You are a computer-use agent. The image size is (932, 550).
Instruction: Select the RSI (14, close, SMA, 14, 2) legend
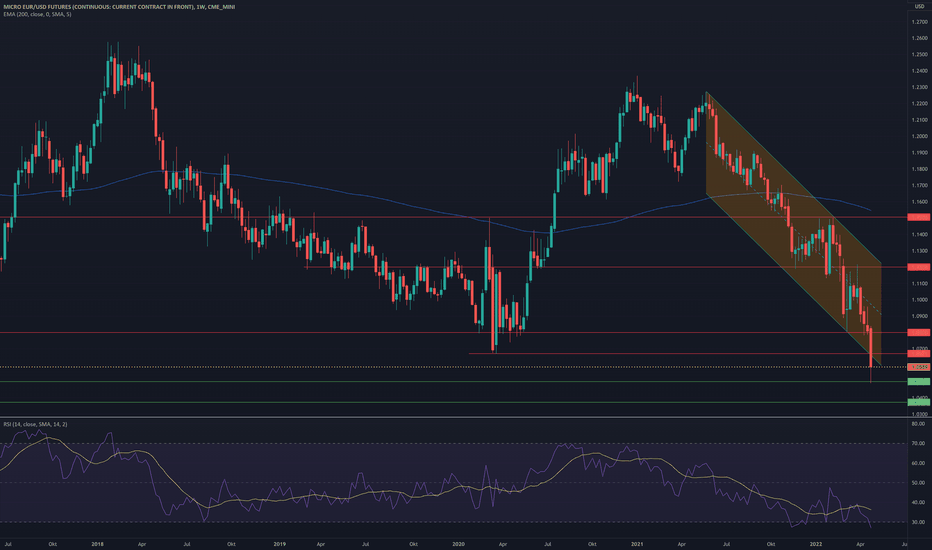click(35, 424)
